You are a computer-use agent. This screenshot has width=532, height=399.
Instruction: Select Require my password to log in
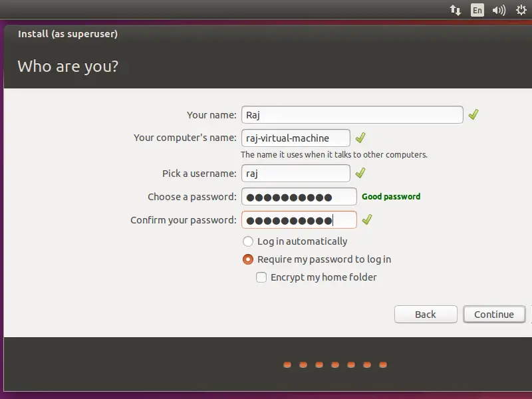[x=248, y=259]
